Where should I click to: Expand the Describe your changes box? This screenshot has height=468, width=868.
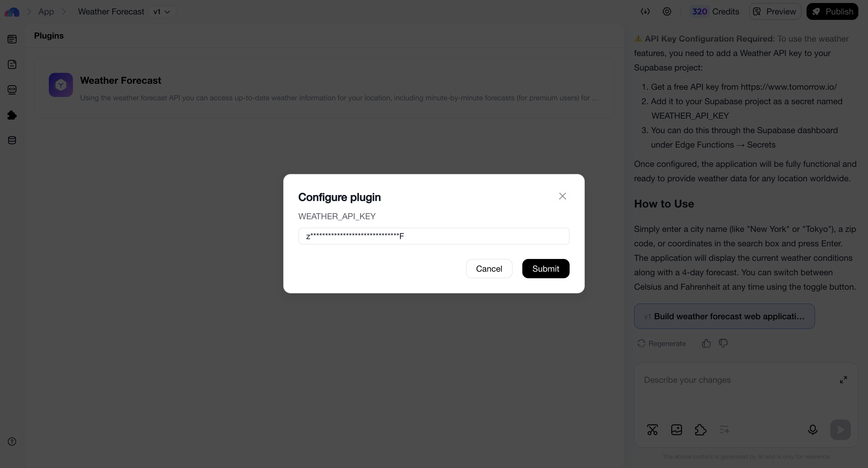point(843,380)
